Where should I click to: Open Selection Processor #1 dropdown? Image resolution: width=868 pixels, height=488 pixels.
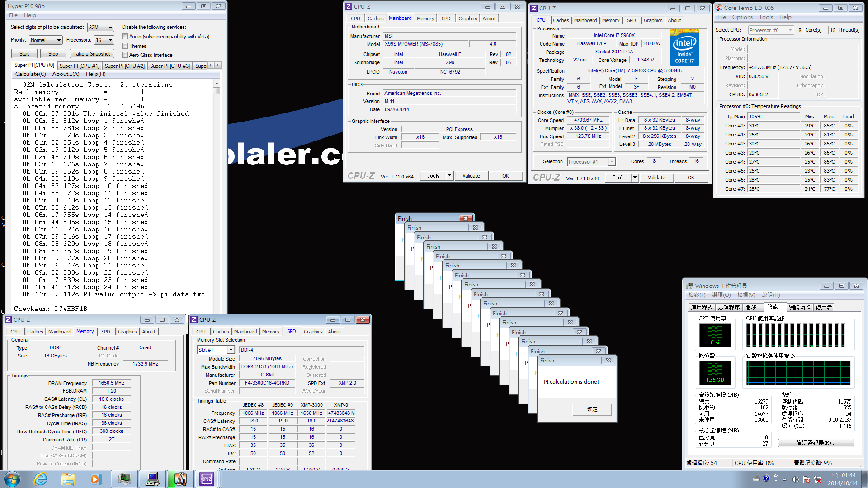tap(591, 162)
